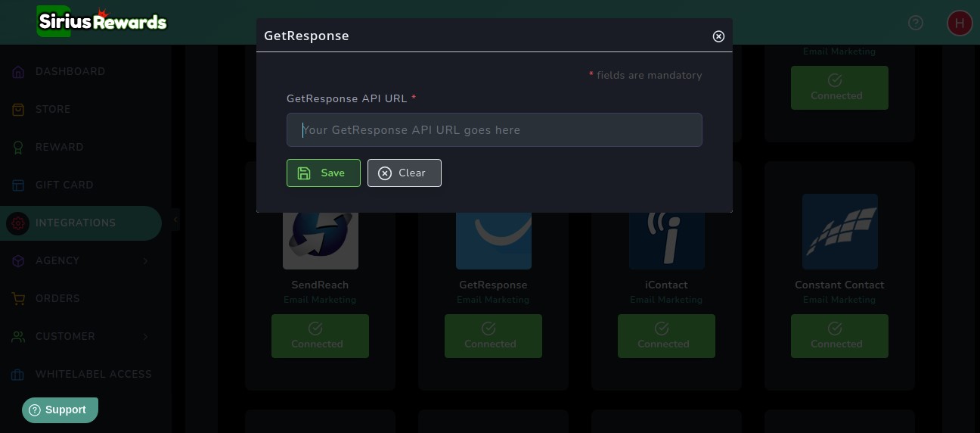Viewport: 980px width, 433px height.
Task: Click the Sirius Rewards logo
Action: pos(102,21)
